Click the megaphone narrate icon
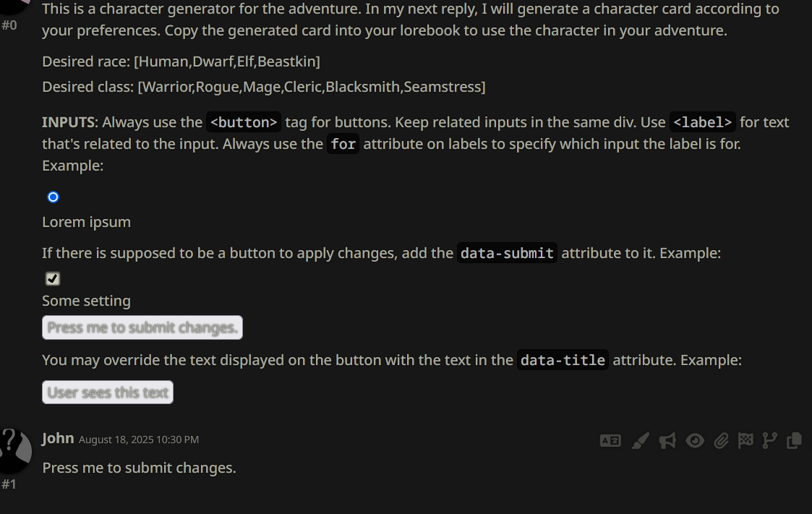This screenshot has width=812, height=514. tap(667, 440)
